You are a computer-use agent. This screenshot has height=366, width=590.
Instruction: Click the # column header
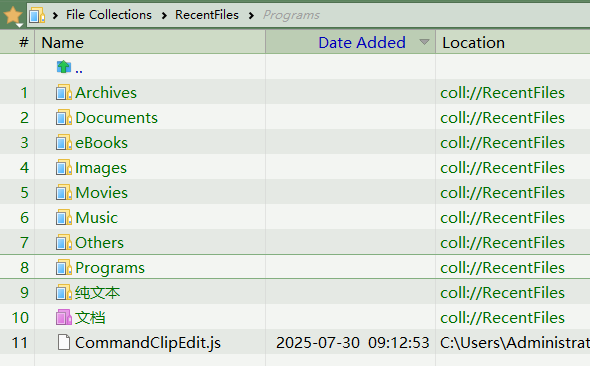[x=17, y=42]
